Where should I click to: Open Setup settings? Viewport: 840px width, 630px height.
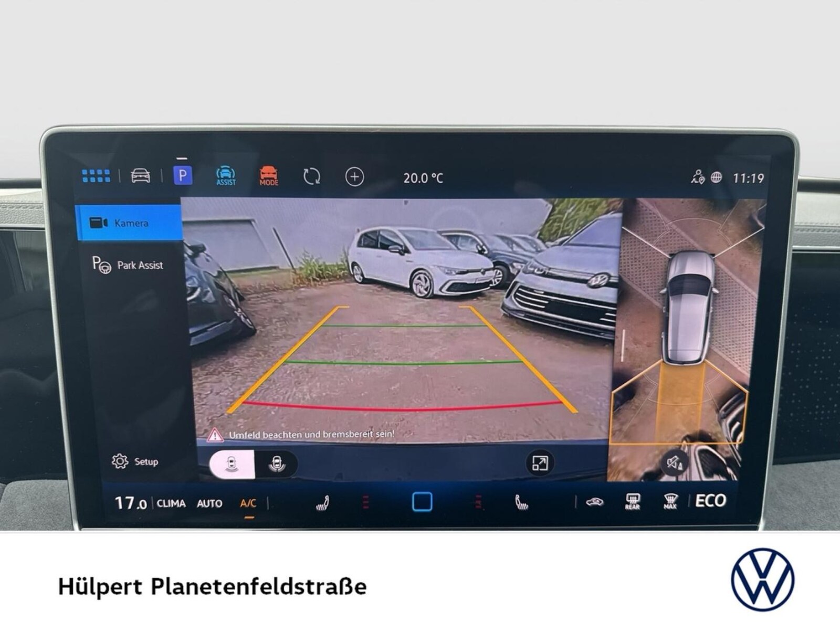pos(135,461)
